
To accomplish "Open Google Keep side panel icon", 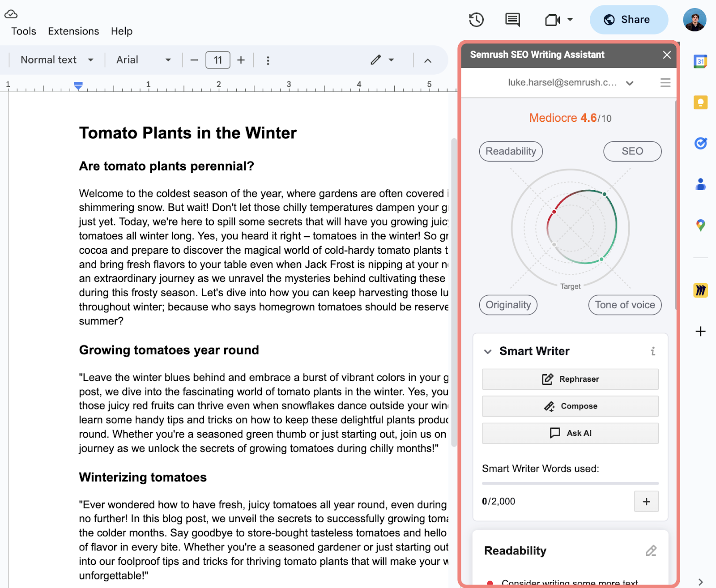I will 700,102.
